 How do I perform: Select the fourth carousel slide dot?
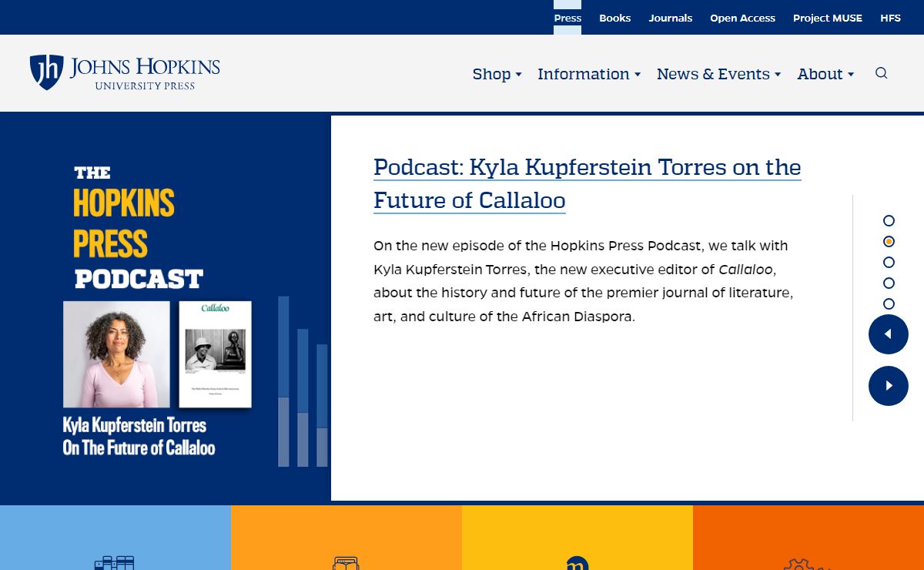(x=889, y=283)
